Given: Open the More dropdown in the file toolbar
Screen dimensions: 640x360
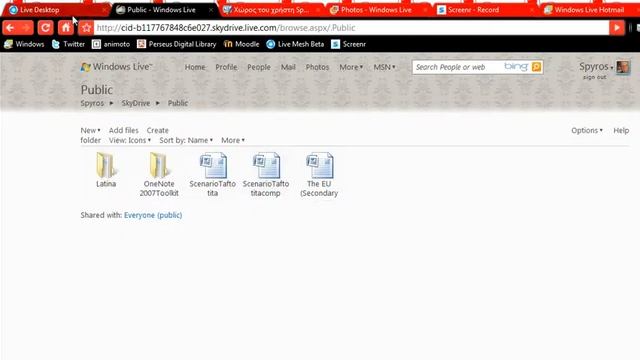Looking at the screenshot, I should (233, 140).
